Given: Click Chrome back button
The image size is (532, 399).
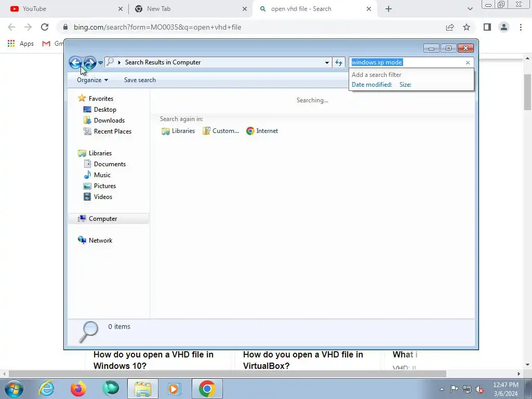Looking at the screenshot, I should [11, 27].
